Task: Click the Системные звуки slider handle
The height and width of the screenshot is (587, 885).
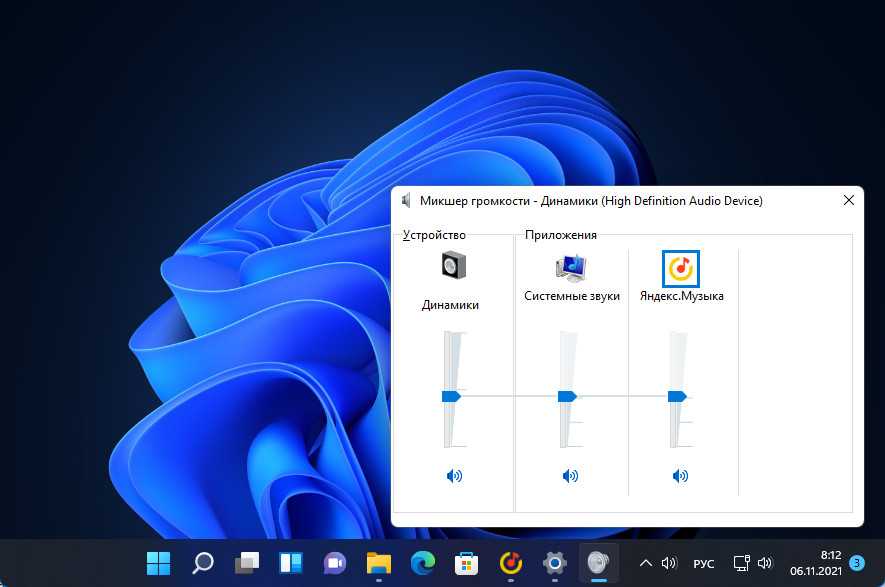Action: coord(567,396)
